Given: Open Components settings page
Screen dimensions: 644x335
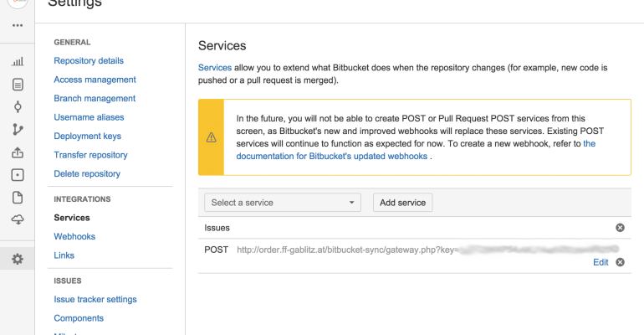Looking at the screenshot, I should 79,318.
